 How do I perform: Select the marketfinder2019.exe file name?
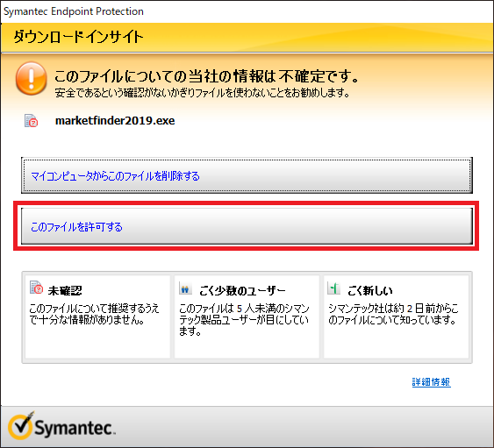tap(115, 121)
